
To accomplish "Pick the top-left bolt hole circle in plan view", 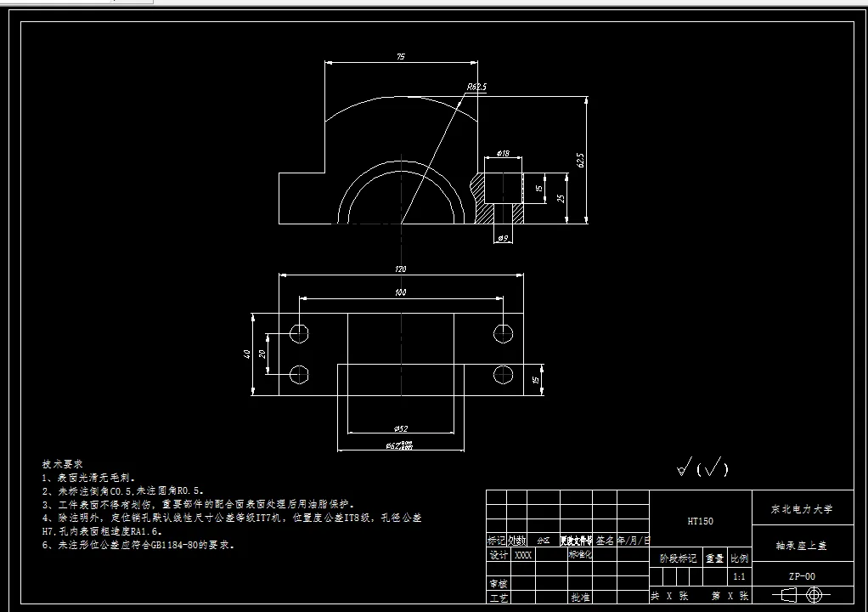I will click(x=299, y=333).
